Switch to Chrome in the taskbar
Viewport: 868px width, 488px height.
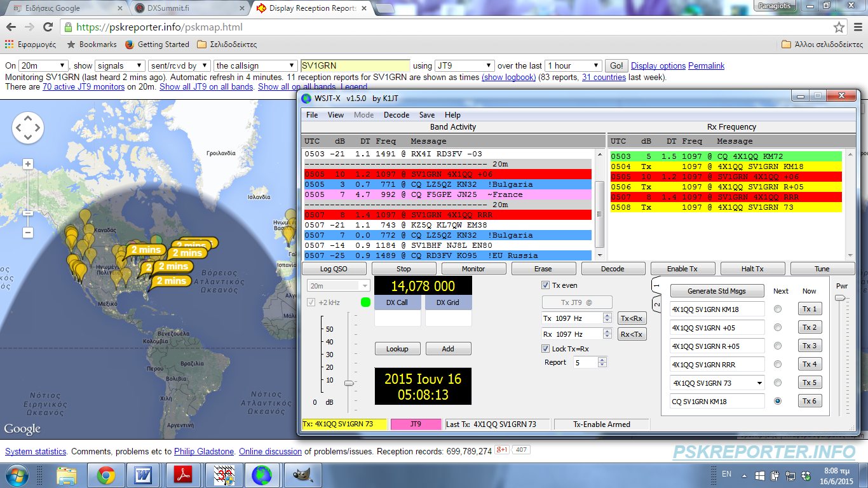105,475
